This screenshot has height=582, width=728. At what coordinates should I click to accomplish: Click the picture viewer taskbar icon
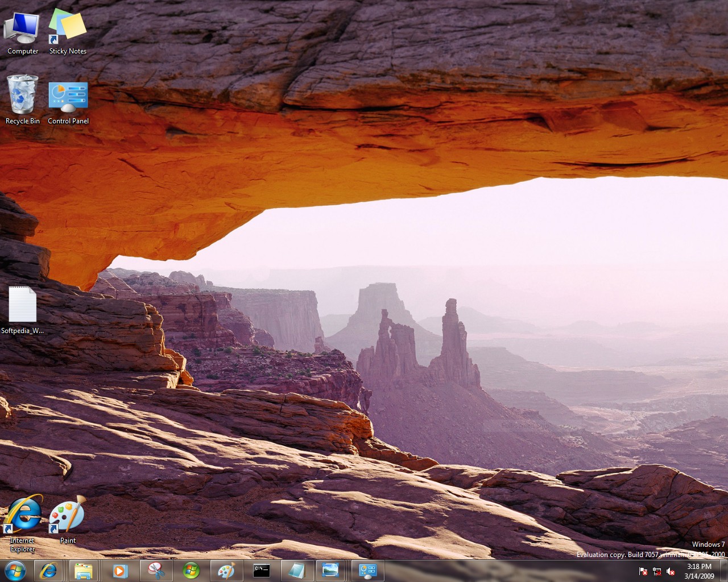coord(330,571)
